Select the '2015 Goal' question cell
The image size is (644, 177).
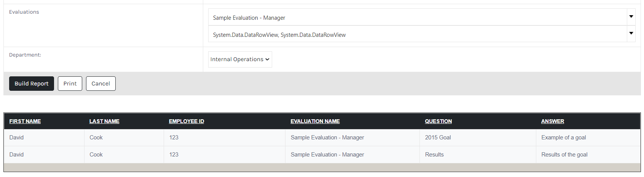click(x=478, y=137)
